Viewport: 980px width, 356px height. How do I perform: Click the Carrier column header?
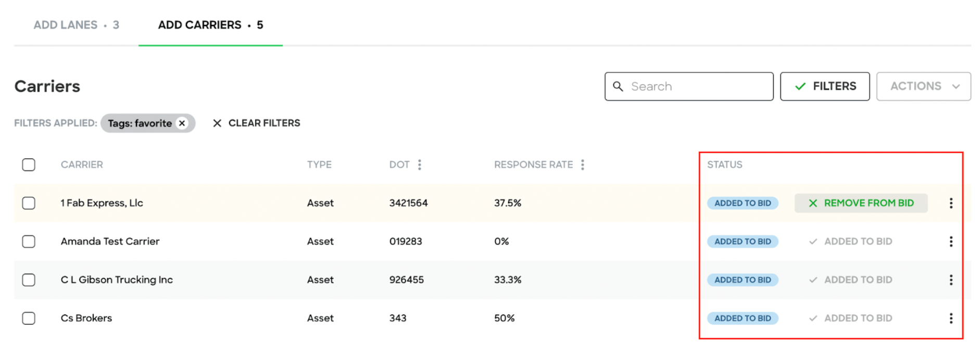[x=82, y=165]
